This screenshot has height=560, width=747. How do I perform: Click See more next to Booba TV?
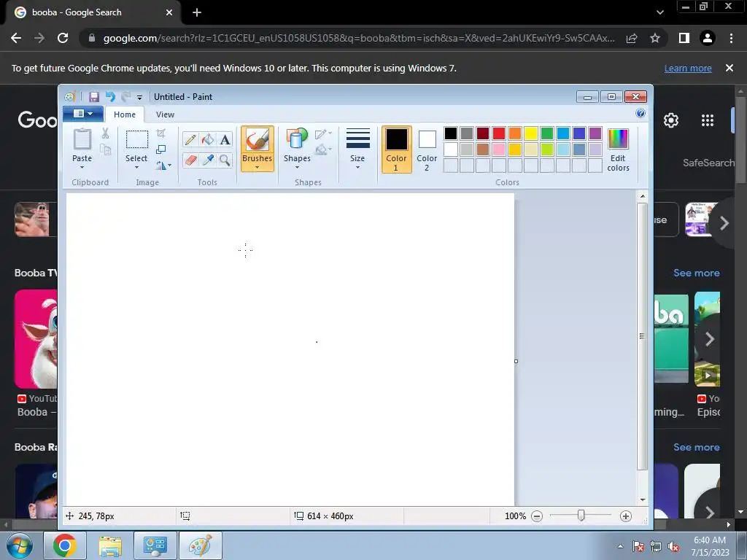point(697,273)
